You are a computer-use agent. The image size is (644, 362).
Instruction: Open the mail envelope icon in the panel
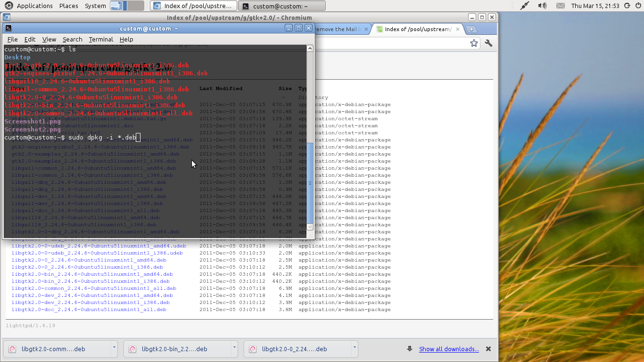pyautogui.click(x=561, y=5)
